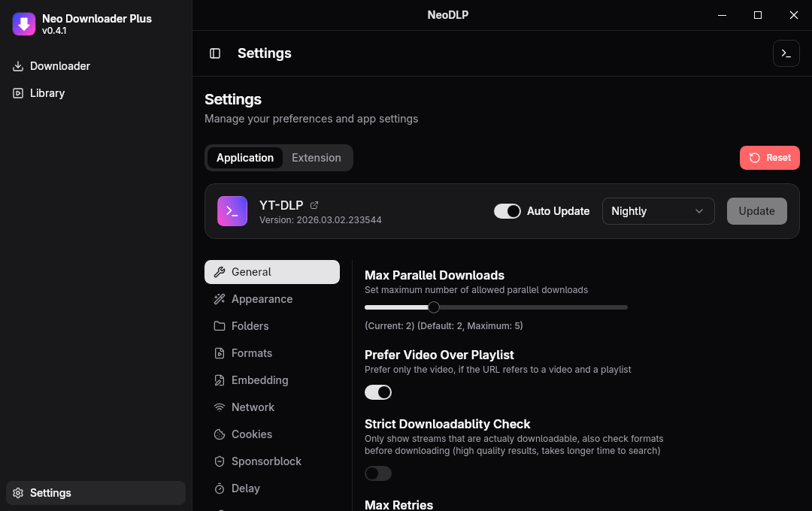Open the Sponsorblock settings section
Viewport: 812px width, 511px height.
[265, 461]
